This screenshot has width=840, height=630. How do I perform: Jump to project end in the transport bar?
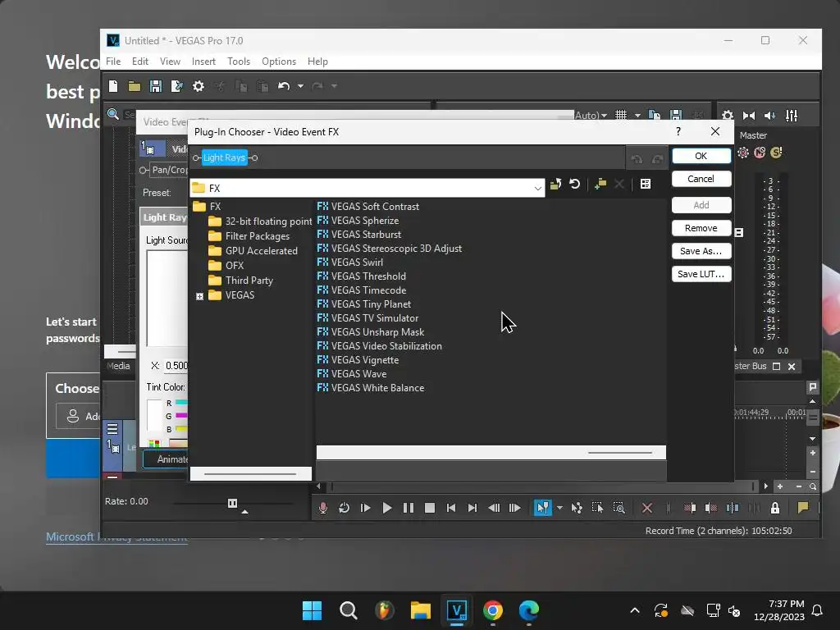click(472, 508)
